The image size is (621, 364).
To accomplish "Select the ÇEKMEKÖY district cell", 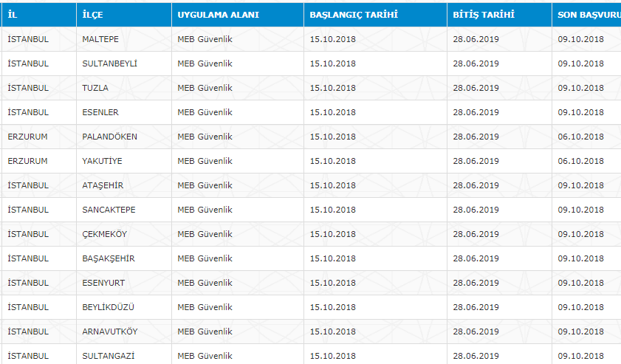I will click(x=106, y=234).
